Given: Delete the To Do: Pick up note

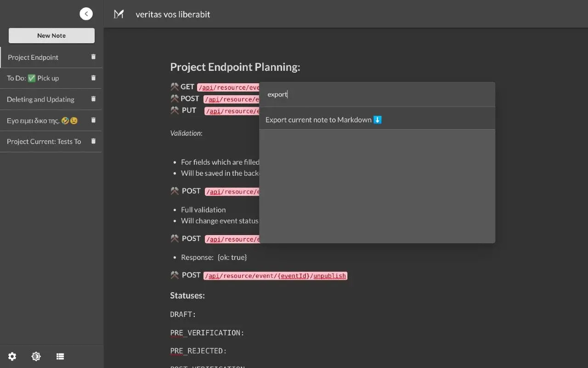Looking at the screenshot, I should click(93, 78).
